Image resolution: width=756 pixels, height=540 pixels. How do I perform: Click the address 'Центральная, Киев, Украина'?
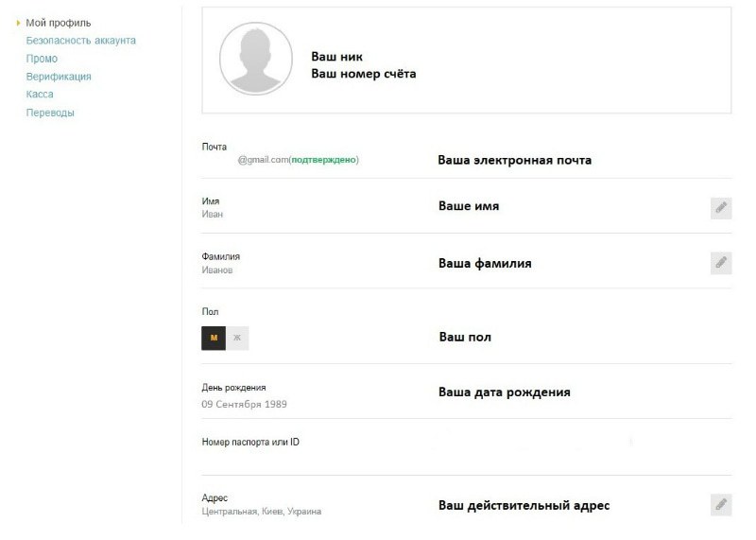point(262,512)
